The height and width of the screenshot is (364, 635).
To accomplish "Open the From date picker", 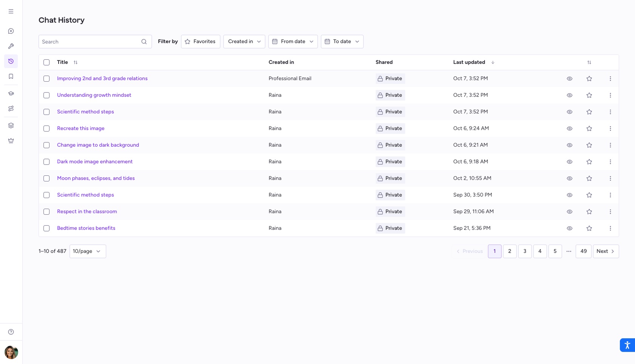I will pyautogui.click(x=293, y=42).
